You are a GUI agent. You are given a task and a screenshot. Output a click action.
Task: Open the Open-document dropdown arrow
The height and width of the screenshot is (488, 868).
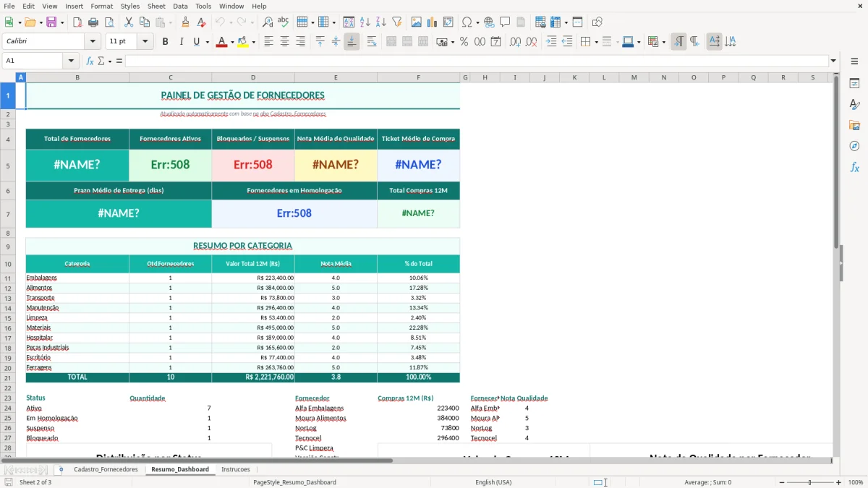40,22
